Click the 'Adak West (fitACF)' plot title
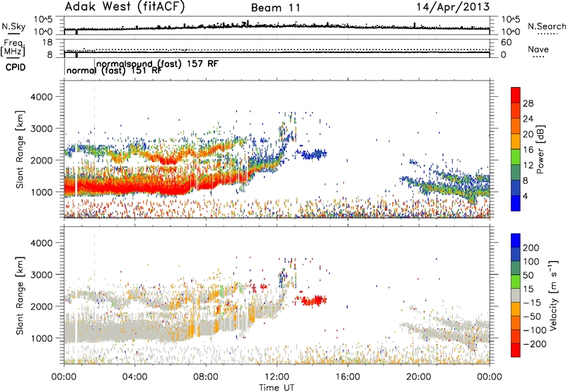Viewport: 566px width, 392px height. tap(125, 7)
